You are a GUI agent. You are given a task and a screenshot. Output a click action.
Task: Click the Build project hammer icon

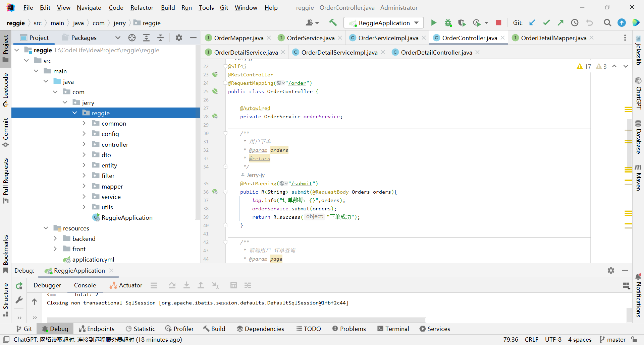[x=333, y=23]
